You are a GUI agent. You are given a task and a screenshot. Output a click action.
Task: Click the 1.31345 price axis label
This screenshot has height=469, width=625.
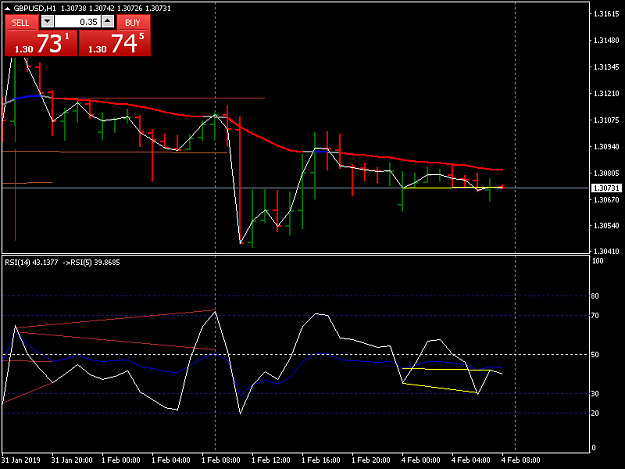click(606, 67)
